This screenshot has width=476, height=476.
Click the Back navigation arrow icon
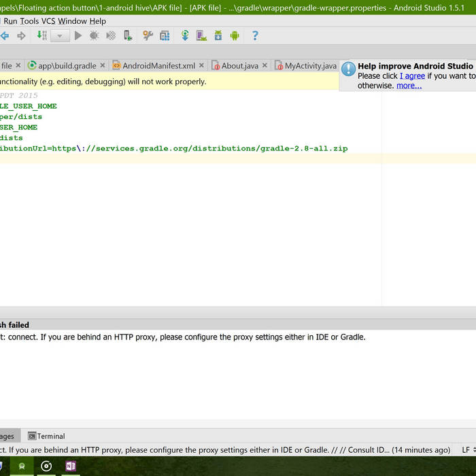pos(5,36)
